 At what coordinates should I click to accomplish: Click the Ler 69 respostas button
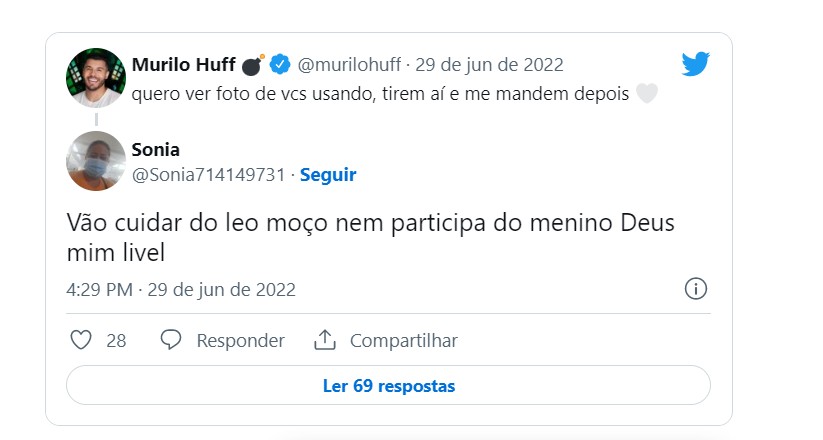pos(388,385)
